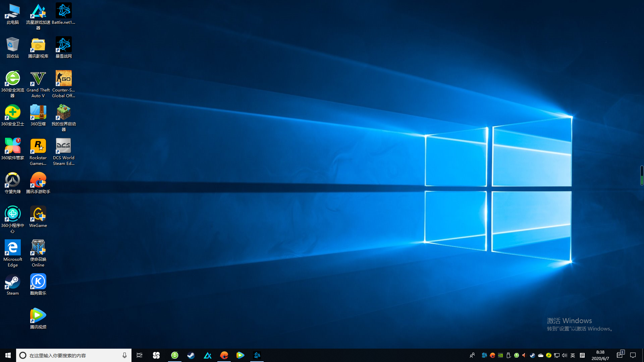Select the 腾讯影视库 folder icon
Screen dimensions: 644x362
[38, 48]
